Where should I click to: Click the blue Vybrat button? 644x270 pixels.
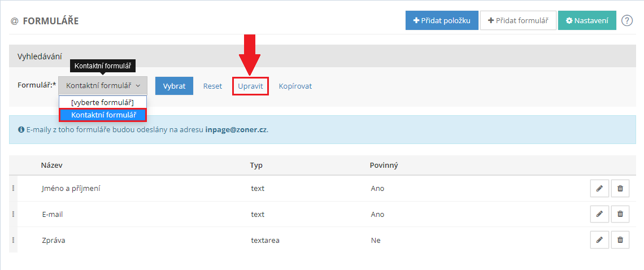click(x=174, y=86)
